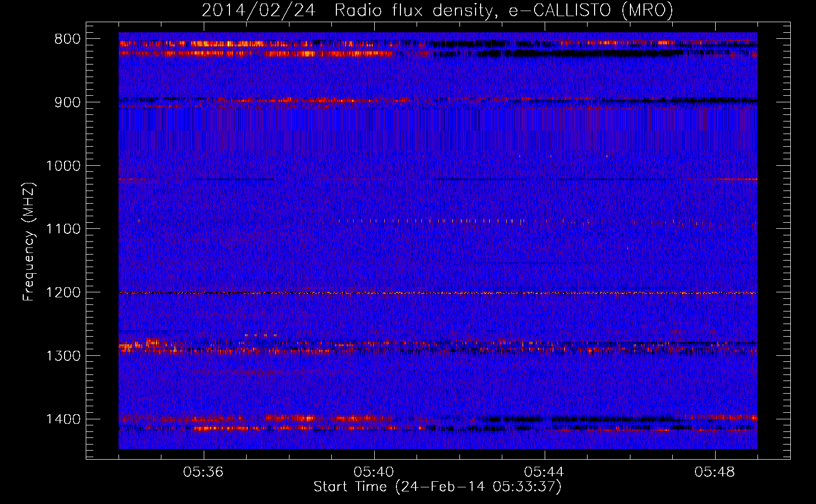
Task: Click the 05:36 time tick label
Action: click(203, 472)
